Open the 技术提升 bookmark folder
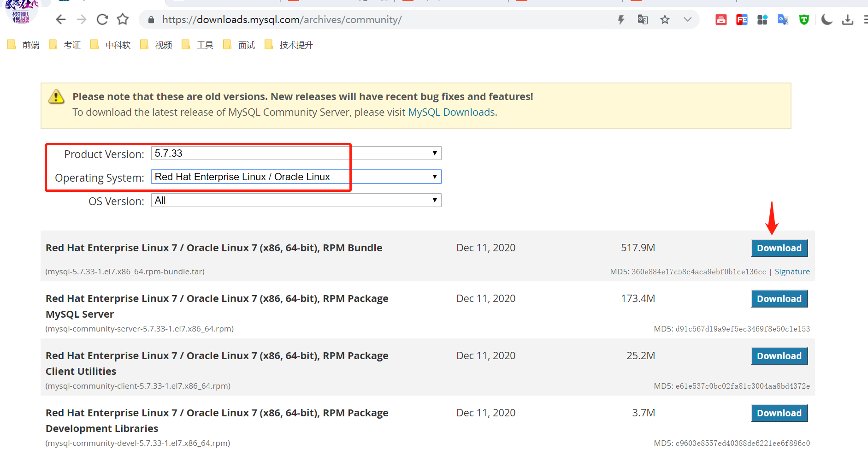 tap(289, 45)
